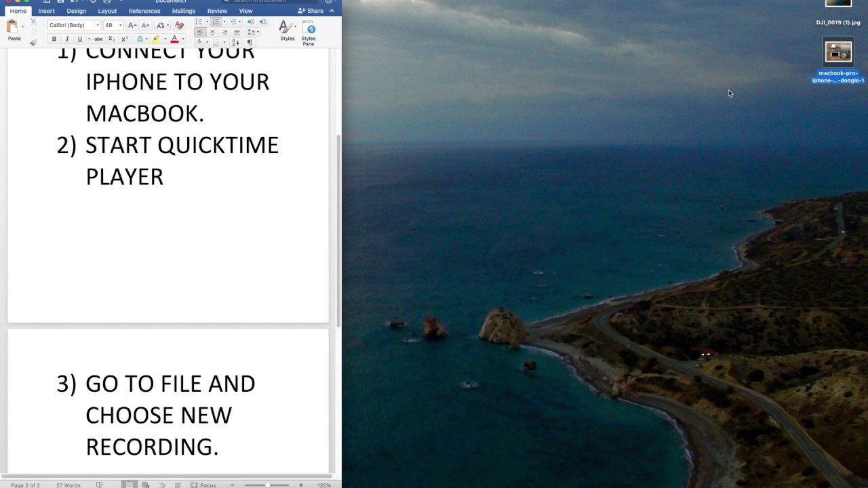This screenshot has height=488, width=868.
Task: Open the underline style arrow
Action: (89, 39)
